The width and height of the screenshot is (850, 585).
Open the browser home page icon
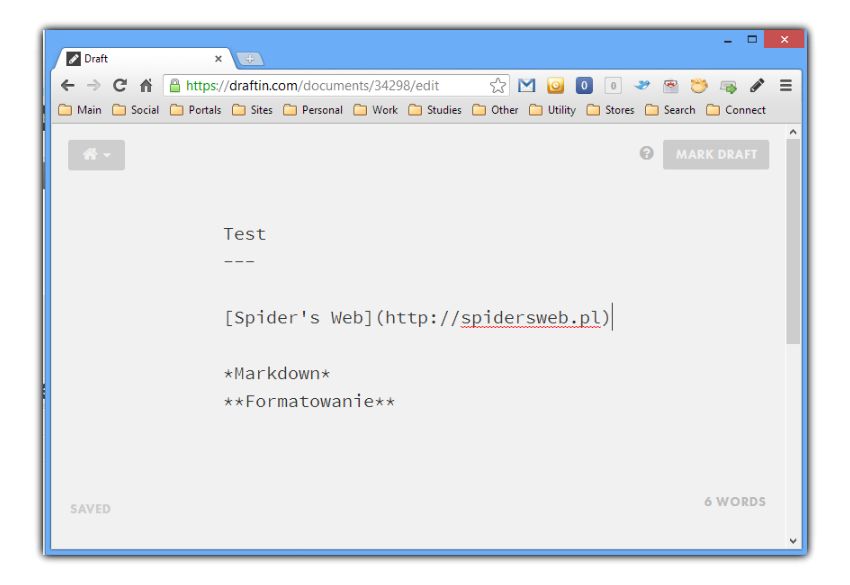[x=146, y=86]
